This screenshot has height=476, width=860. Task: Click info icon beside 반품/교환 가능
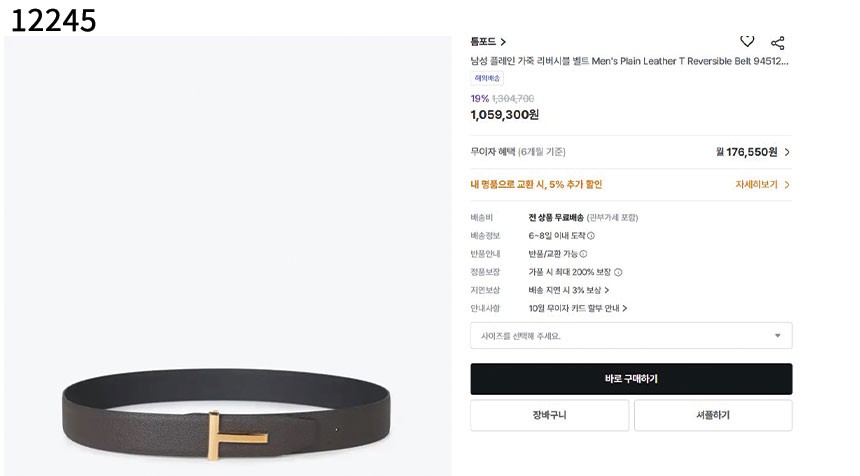584,254
